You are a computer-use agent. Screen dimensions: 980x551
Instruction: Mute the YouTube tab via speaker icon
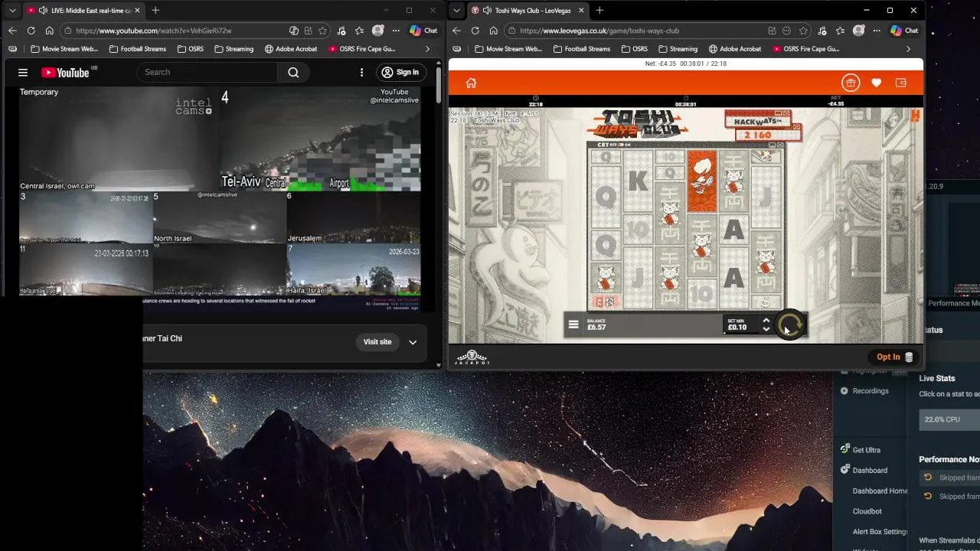pyautogui.click(x=43, y=11)
